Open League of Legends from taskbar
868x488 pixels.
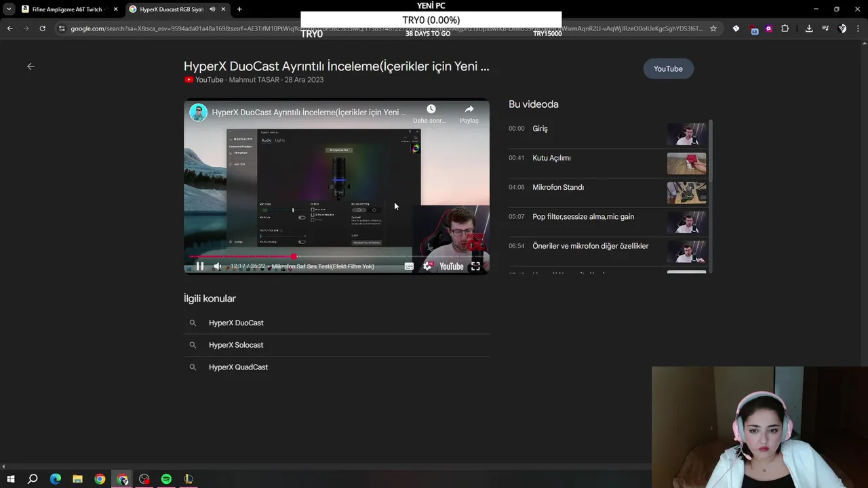pyautogui.click(x=189, y=479)
